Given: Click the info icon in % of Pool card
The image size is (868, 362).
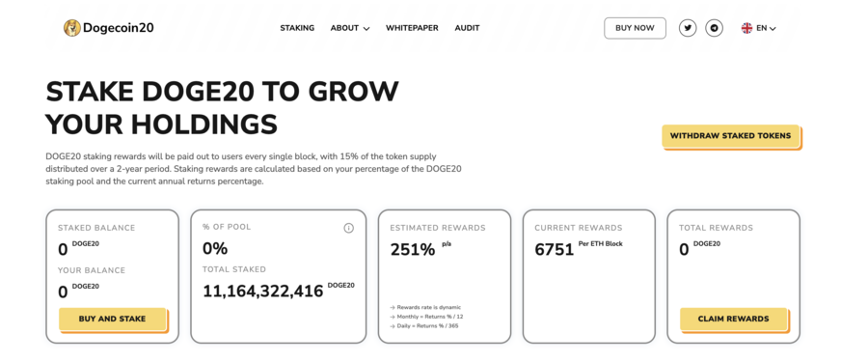Looking at the screenshot, I should pos(349,228).
